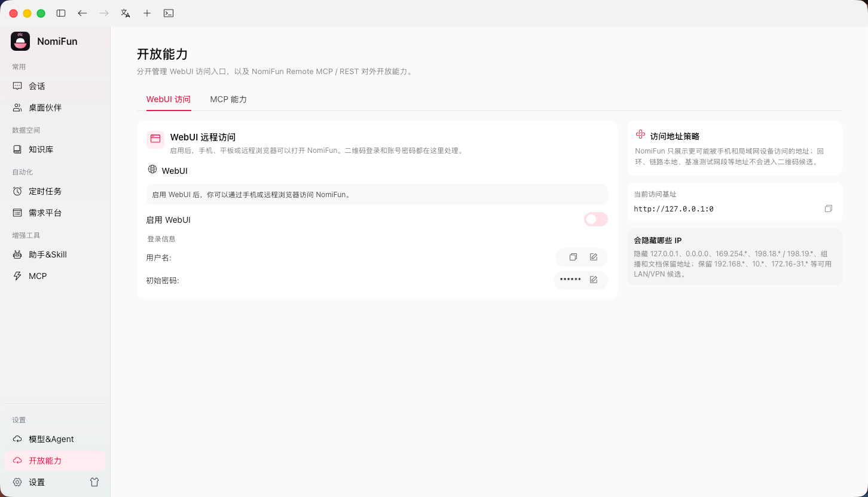Open 桌面伙伴 in the sidebar

(x=55, y=108)
